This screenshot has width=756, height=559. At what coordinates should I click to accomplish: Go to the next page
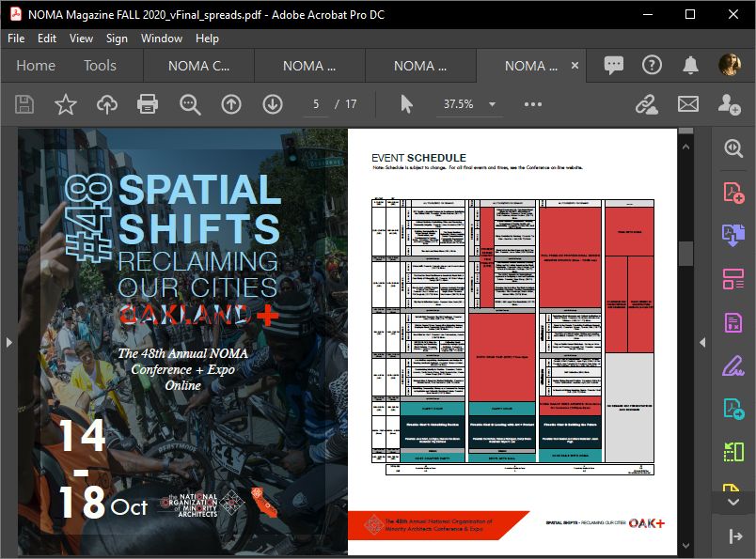(273, 104)
